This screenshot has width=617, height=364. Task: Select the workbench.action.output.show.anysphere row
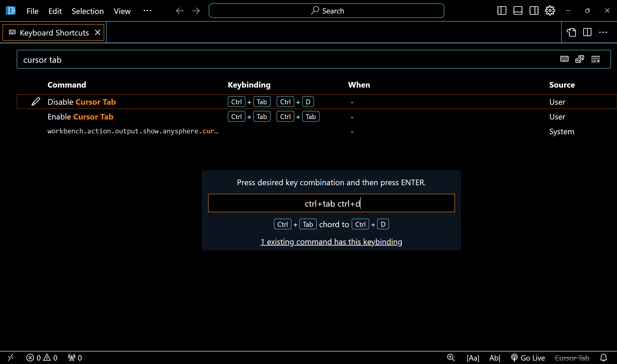point(317,131)
